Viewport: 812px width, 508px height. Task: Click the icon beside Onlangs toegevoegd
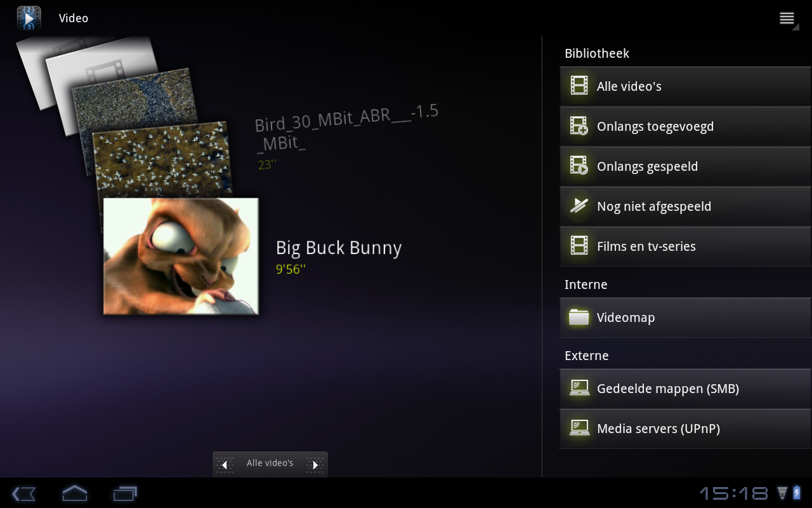[x=579, y=126]
